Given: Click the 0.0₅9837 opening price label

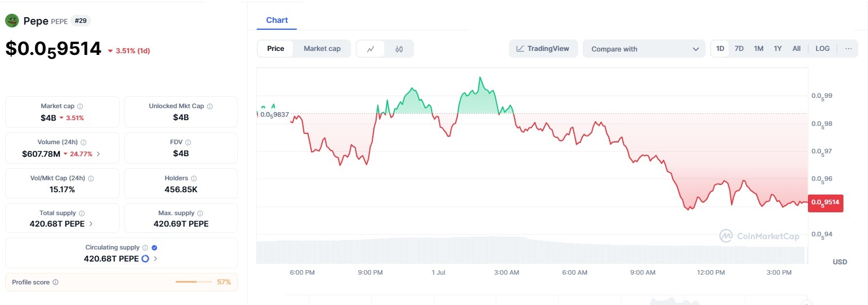Looking at the screenshot, I should [274, 114].
